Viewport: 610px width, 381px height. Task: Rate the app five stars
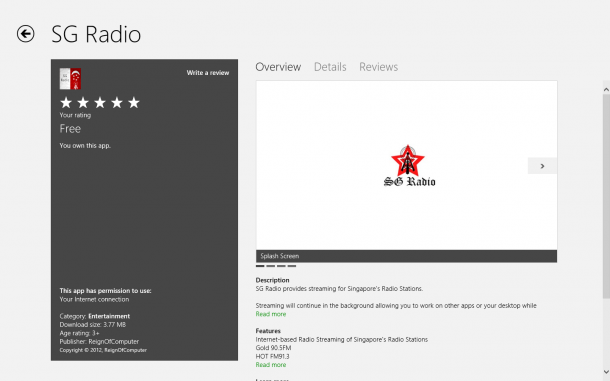tap(133, 103)
